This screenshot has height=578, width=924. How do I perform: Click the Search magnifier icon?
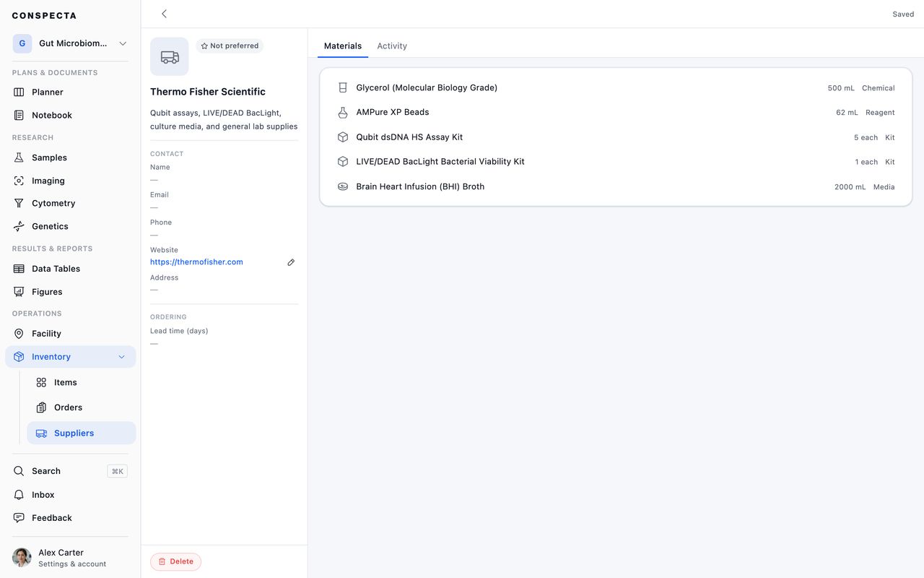[19, 471]
